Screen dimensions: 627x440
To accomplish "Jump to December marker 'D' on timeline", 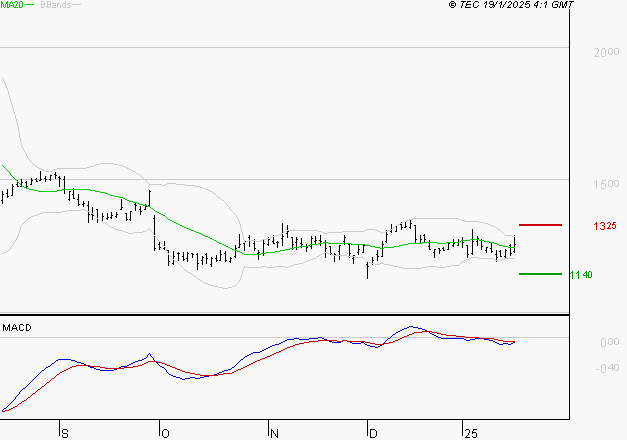I will (x=373, y=433).
